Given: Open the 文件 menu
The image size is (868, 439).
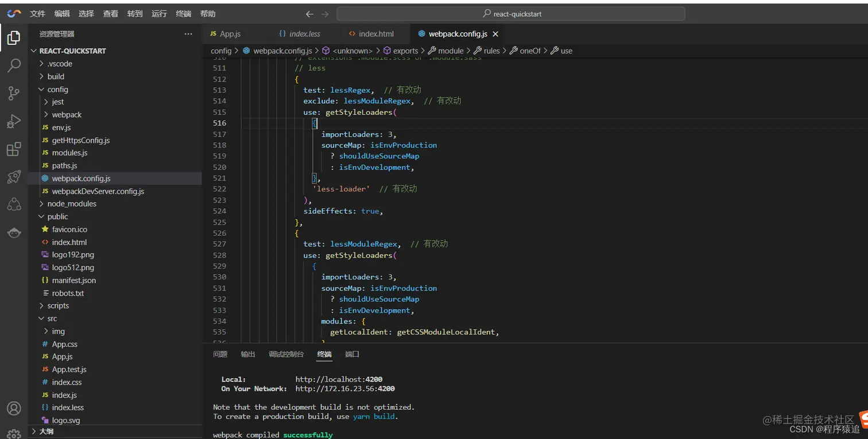Looking at the screenshot, I should pos(38,14).
